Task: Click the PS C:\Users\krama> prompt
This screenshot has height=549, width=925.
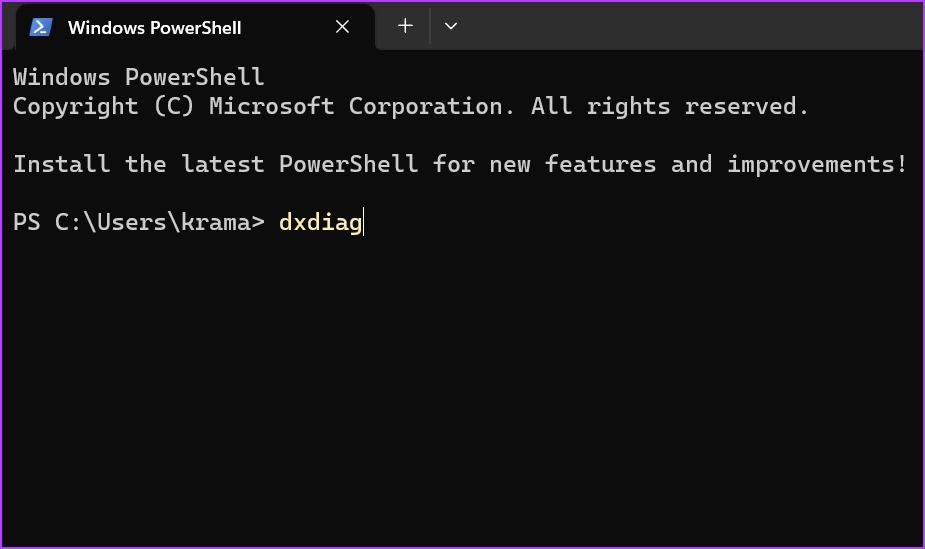Action: (x=139, y=222)
